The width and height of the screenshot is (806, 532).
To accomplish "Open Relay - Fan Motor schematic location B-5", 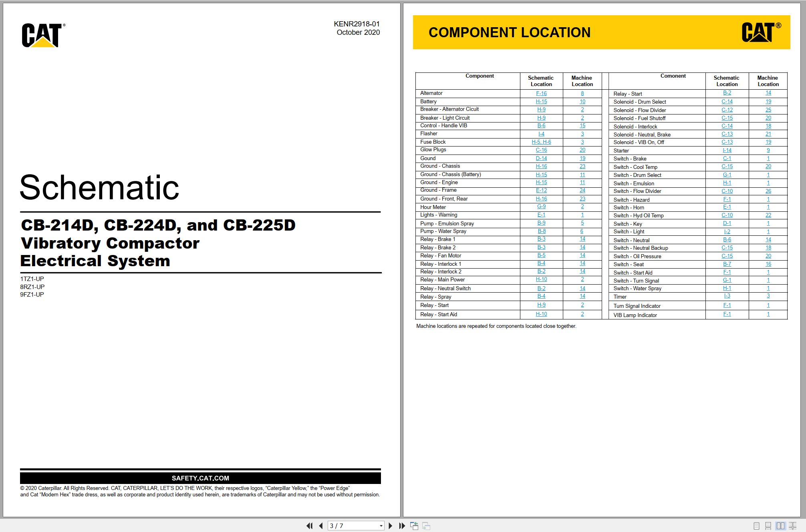I will tap(541, 255).
